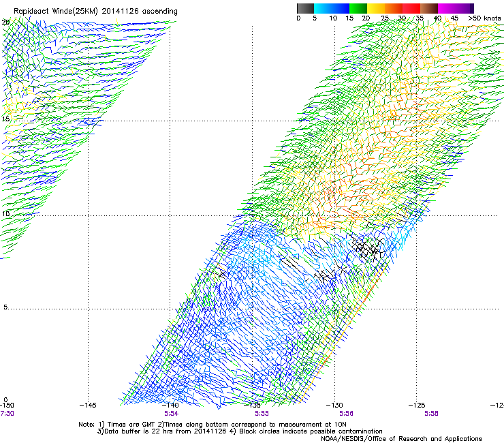Click the legend value '25'
This screenshot has height=443, width=504.
coord(385,18)
